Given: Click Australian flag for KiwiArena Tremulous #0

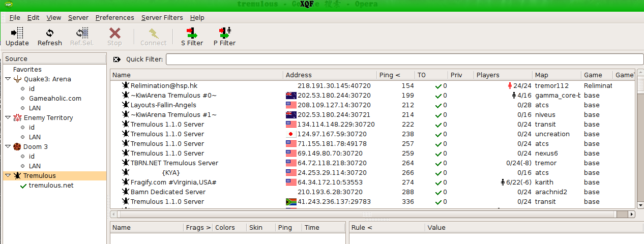Looking at the screenshot, I should pos(291,96).
